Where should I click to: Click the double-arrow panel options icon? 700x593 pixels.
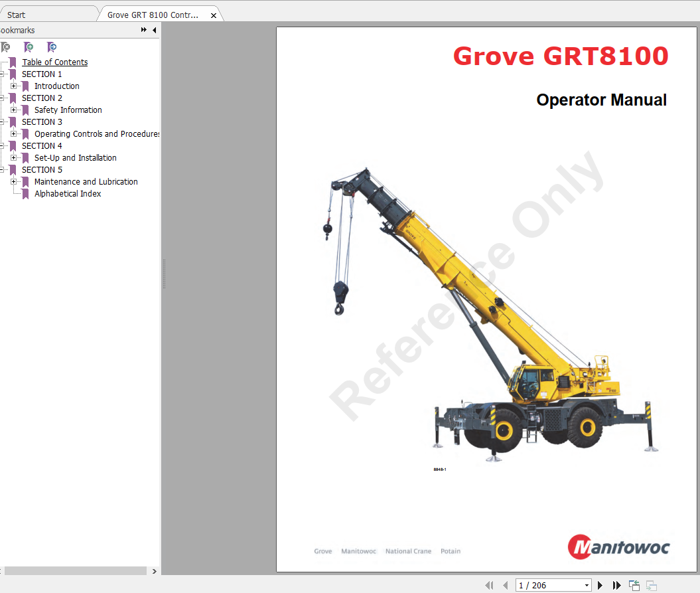(144, 30)
